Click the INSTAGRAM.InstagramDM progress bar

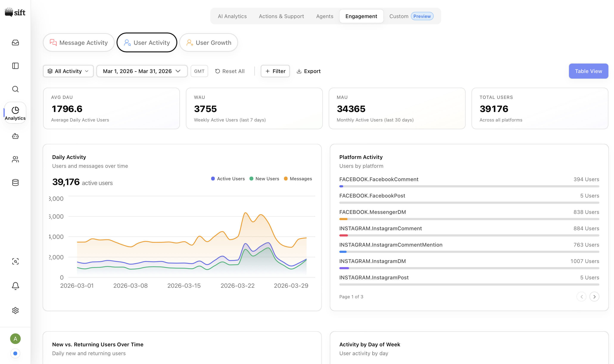(x=469, y=268)
